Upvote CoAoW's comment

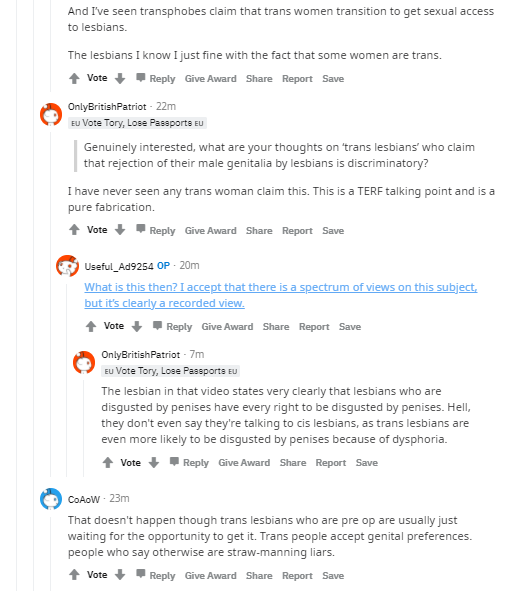coord(74,575)
